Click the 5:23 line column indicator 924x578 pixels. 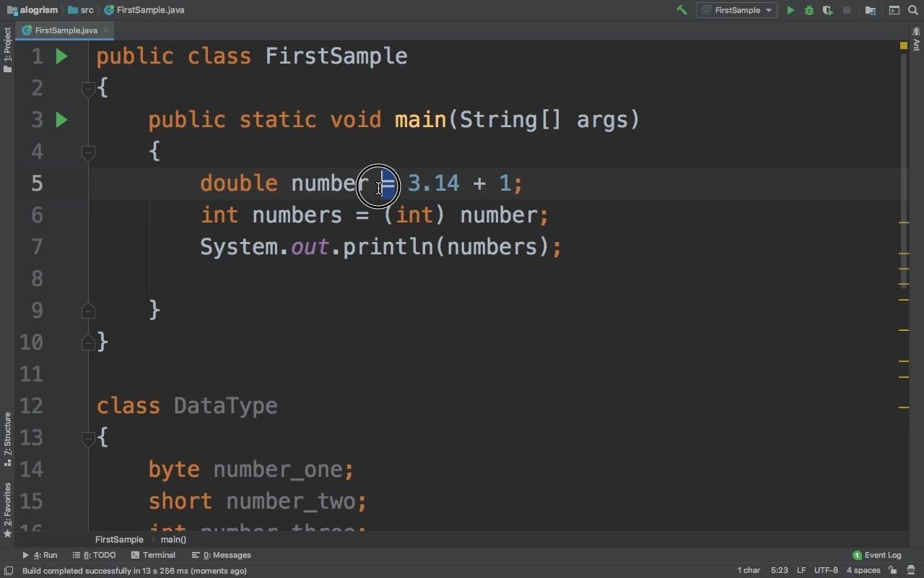click(x=779, y=571)
